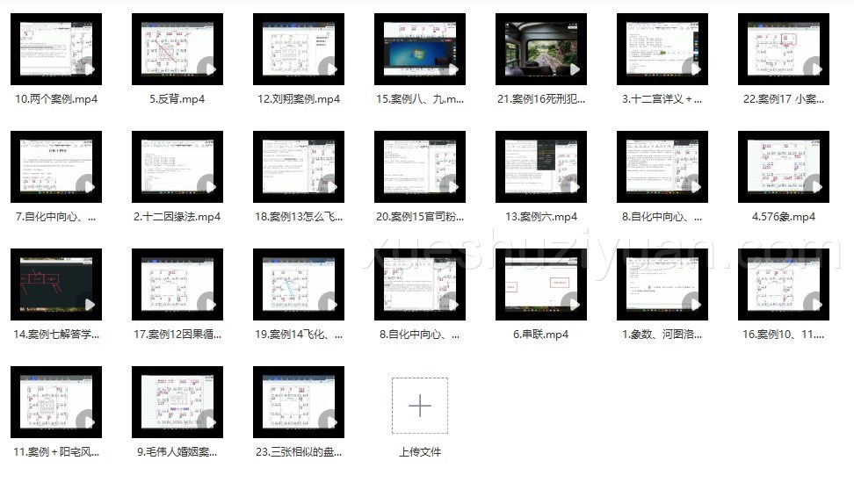Select file name 22.案例17 小案
The image size is (854, 504).
pos(784,99)
